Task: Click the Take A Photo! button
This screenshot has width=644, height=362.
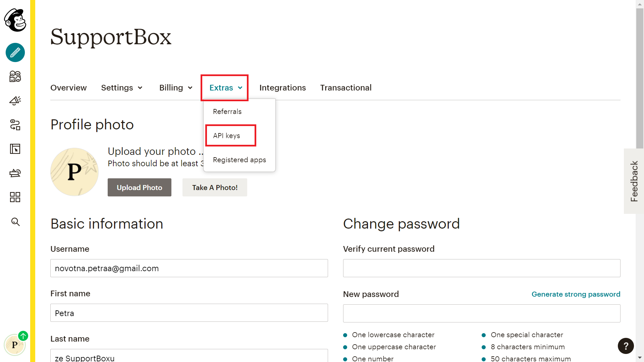Action: (x=215, y=187)
